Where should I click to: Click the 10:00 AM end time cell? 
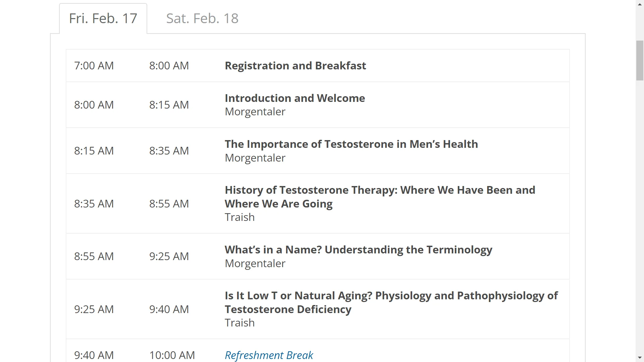point(172,355)
